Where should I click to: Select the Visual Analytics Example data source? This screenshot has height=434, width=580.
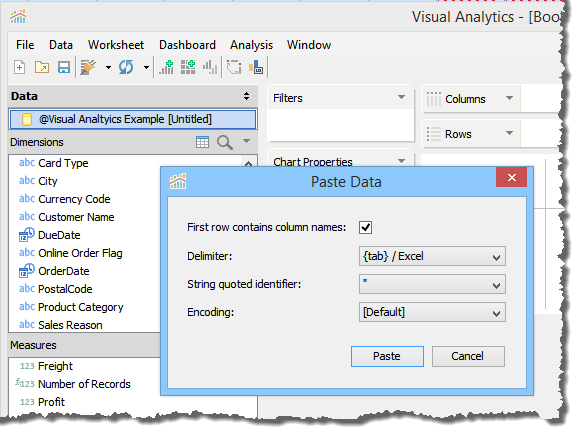tap(132, 119)
